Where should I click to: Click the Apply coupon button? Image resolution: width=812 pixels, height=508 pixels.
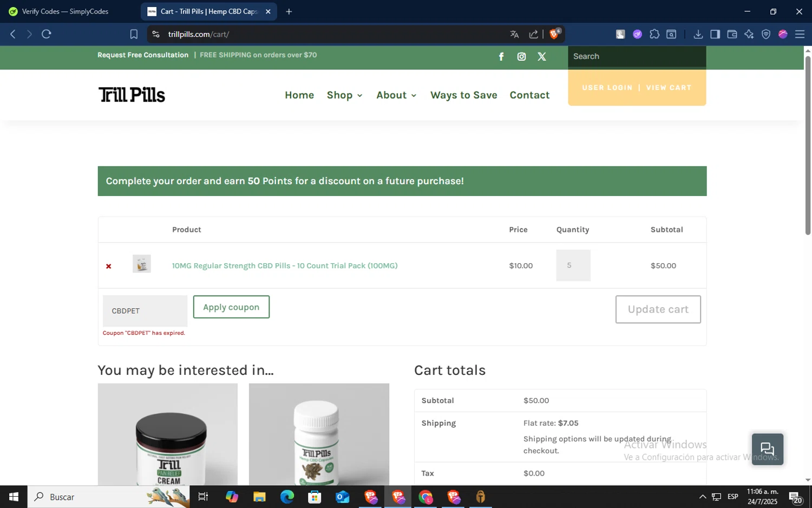[x=231, y=307]
